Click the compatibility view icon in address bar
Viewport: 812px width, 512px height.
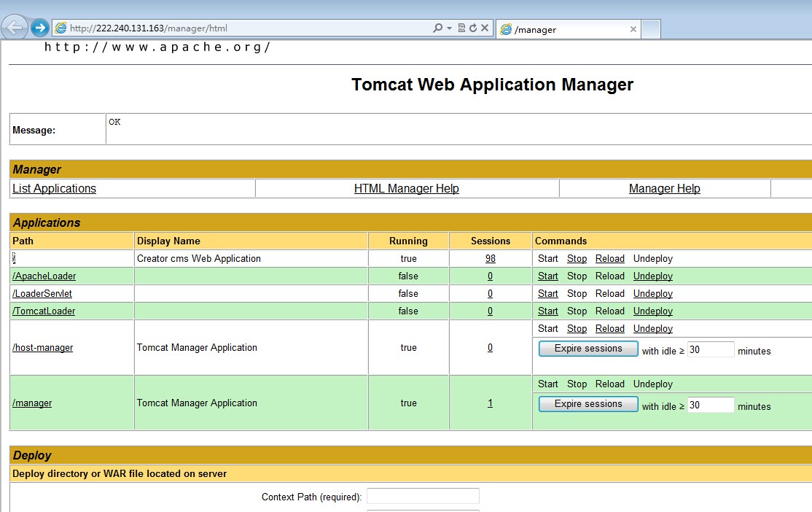point(461,28)
